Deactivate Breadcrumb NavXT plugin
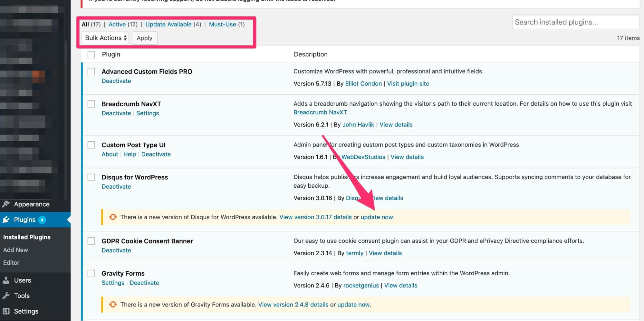The height and width of the screenshot is (321, 644). point(116,113)
